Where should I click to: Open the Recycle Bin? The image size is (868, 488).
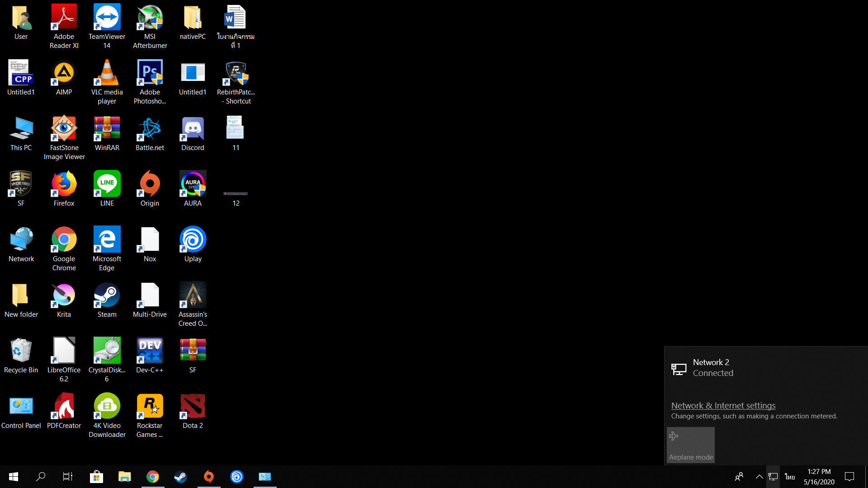point(21,356)
